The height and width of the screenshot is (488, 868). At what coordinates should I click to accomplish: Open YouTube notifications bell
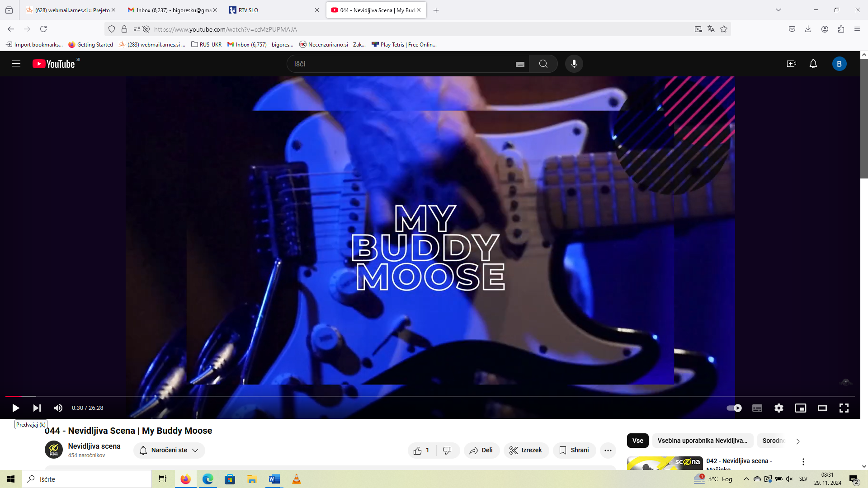click(x=813, y=64)
